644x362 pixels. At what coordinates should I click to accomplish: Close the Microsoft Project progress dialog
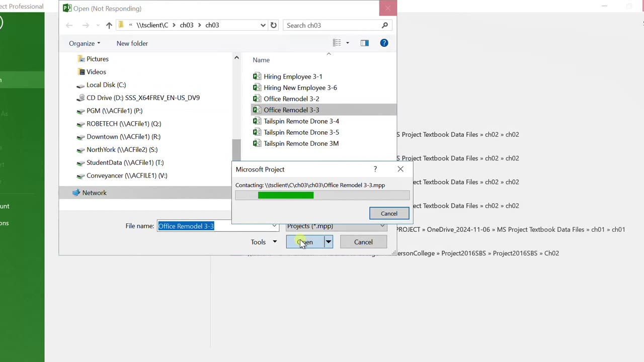click(400, 169)
